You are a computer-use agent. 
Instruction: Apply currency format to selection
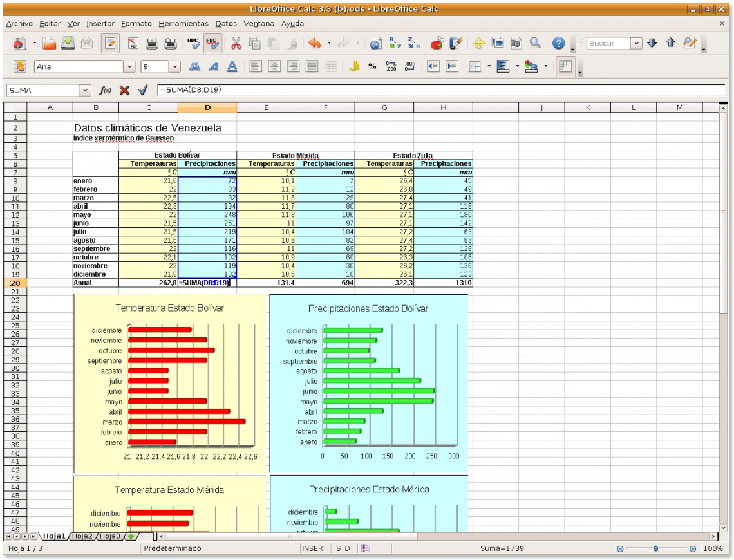coord(354,66)
